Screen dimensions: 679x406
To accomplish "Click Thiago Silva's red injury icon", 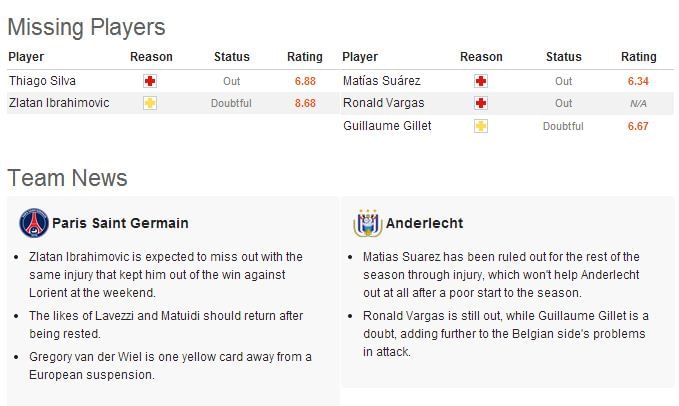I will click(150, 81).
